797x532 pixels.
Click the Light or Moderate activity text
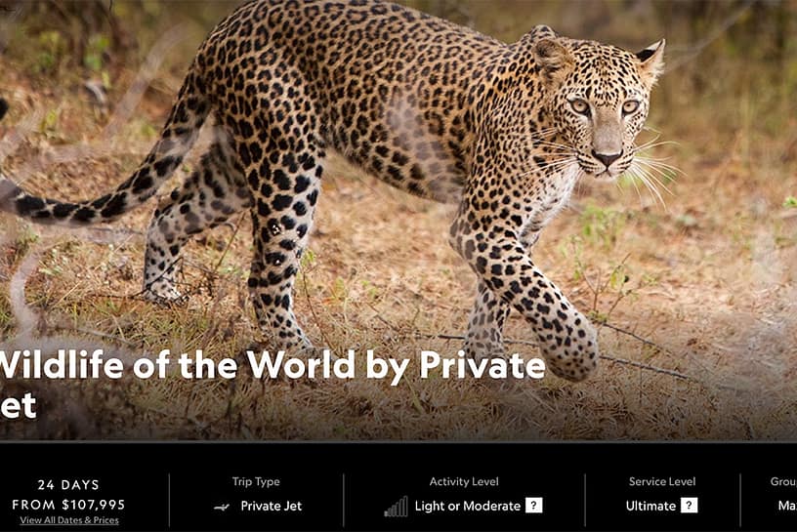(x=467, y=506)
